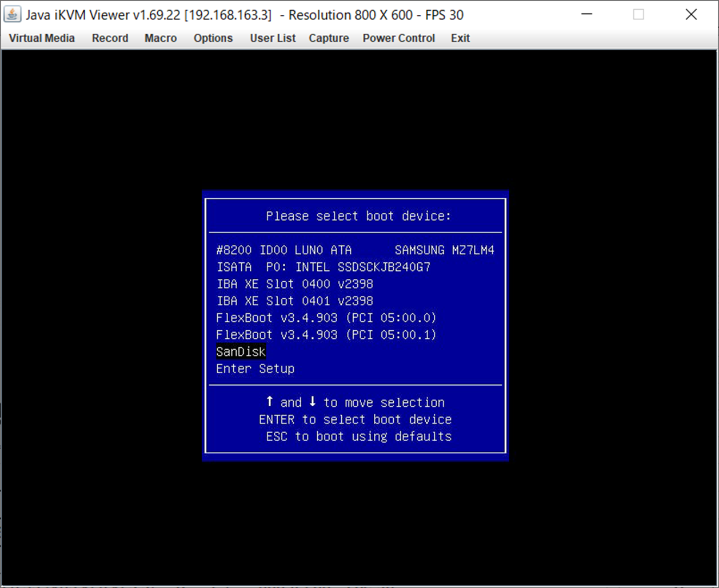Click 'ENTER to select boot device' hint

click(x=355, y=419)
